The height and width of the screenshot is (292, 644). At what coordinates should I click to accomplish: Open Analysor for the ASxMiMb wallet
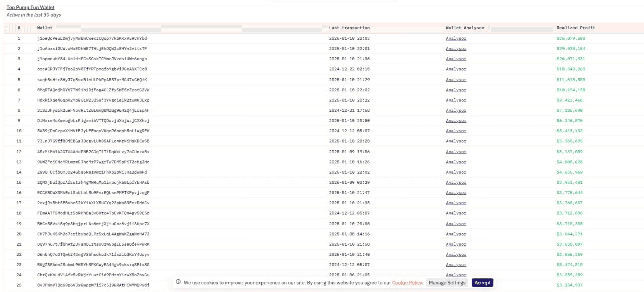coord(456,152)
